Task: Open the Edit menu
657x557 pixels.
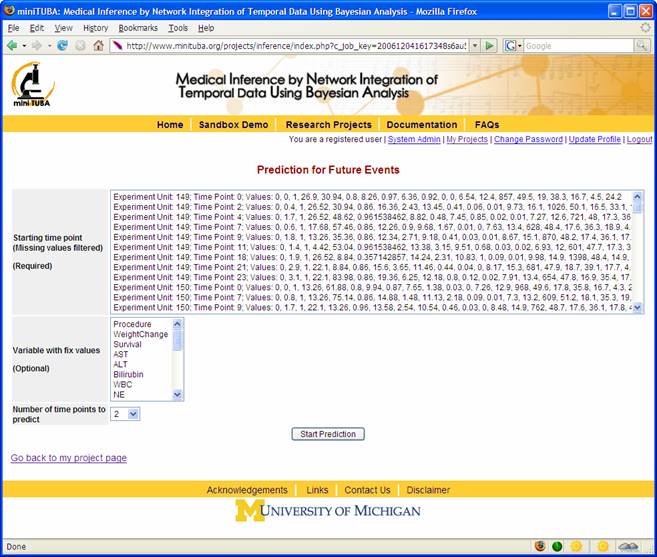Action: (x=36, y=28)
